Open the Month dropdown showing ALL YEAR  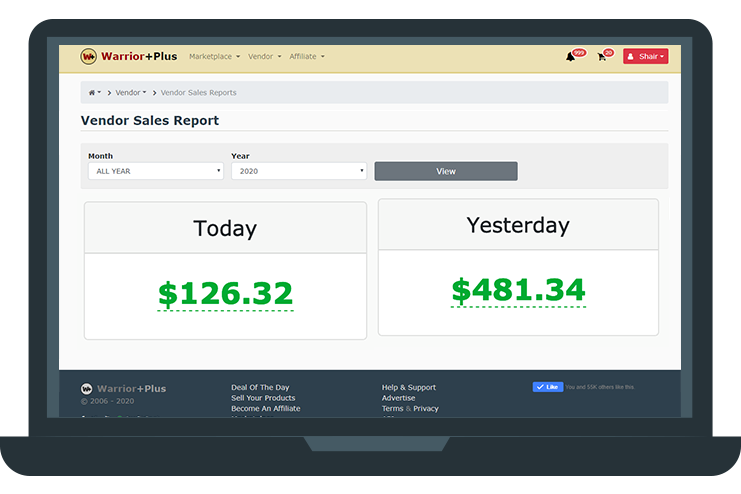click(155, 171)
